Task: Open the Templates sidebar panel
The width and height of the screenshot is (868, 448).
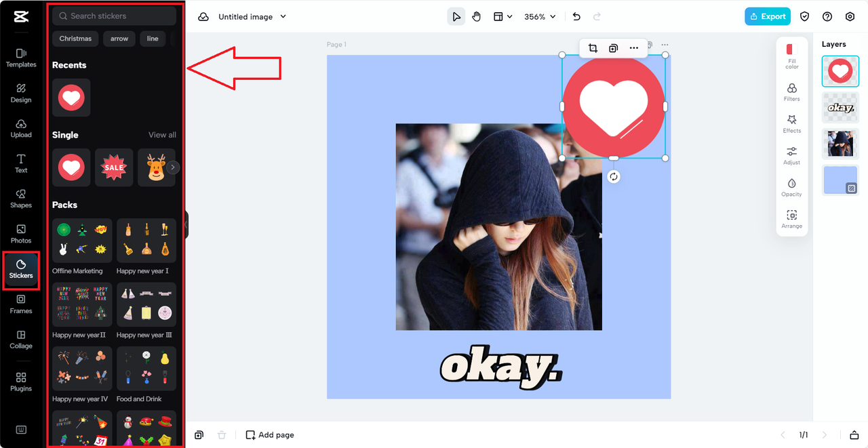Action: 21,58
